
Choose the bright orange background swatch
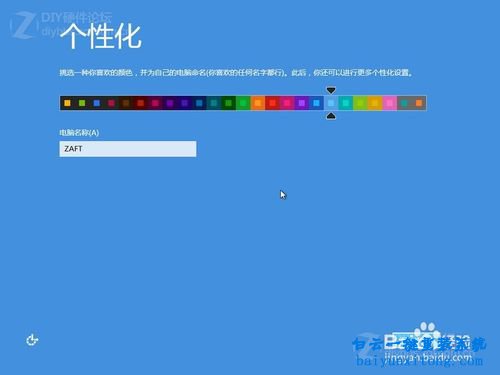click(258, 103)
